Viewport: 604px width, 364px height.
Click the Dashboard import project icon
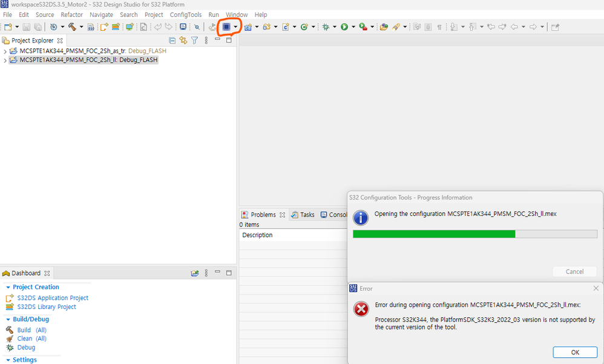click(x=195, y=273)
